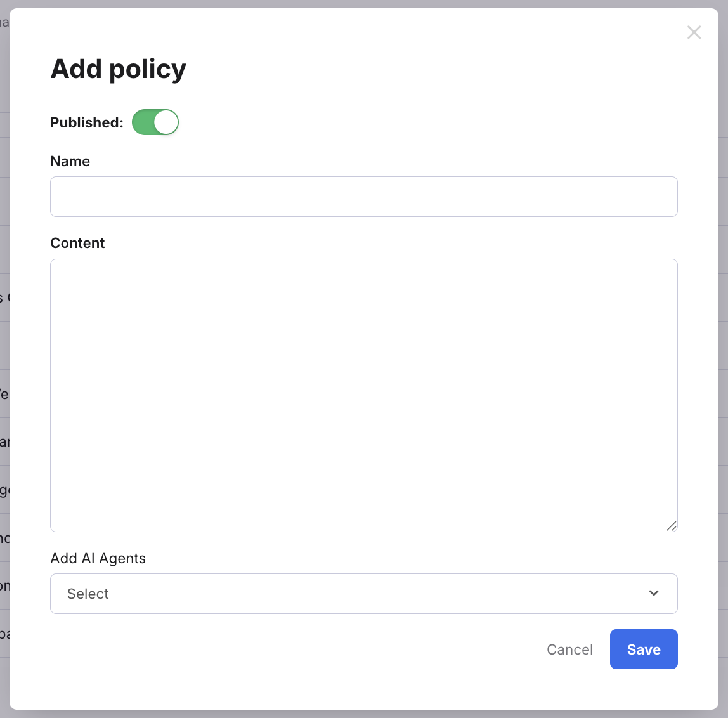Viewport: 728px width, 718px height.
Task: Click the dimmed backdrop left of the dialog
Action: click(4, 355)
